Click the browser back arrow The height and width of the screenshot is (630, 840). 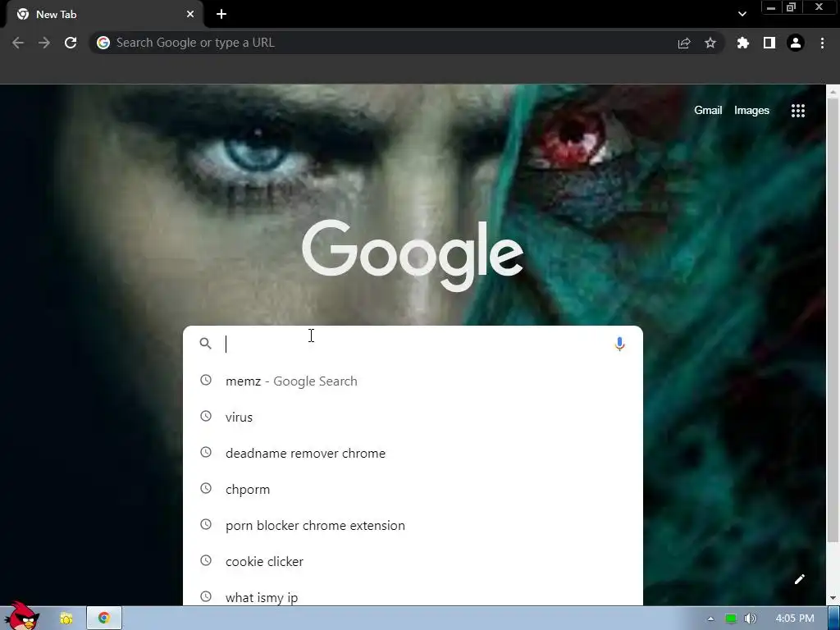[x=18, y=43]
